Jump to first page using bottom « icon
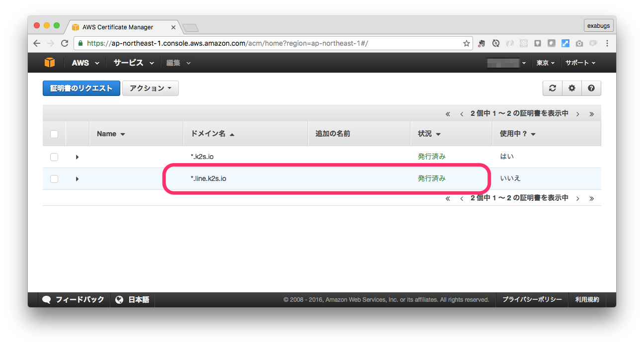The image size is (644, 347). point(448,198)
